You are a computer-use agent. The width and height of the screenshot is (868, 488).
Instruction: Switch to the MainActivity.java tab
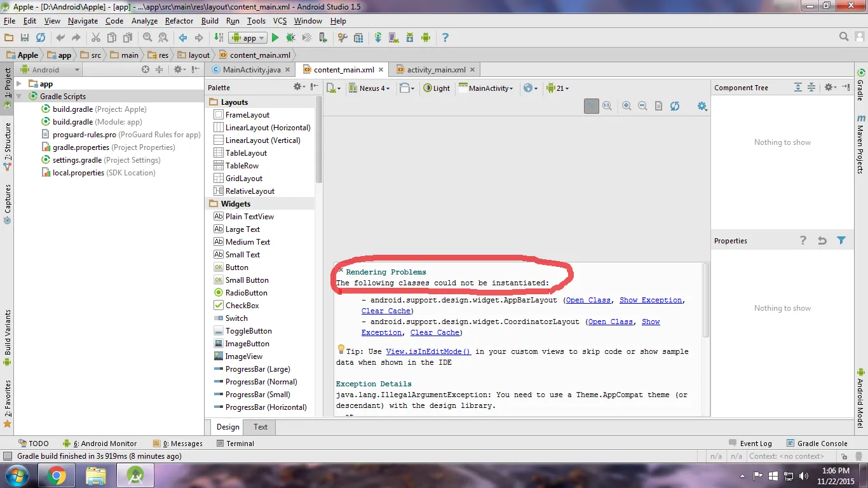pyautogui.click(x=251, y=70)
